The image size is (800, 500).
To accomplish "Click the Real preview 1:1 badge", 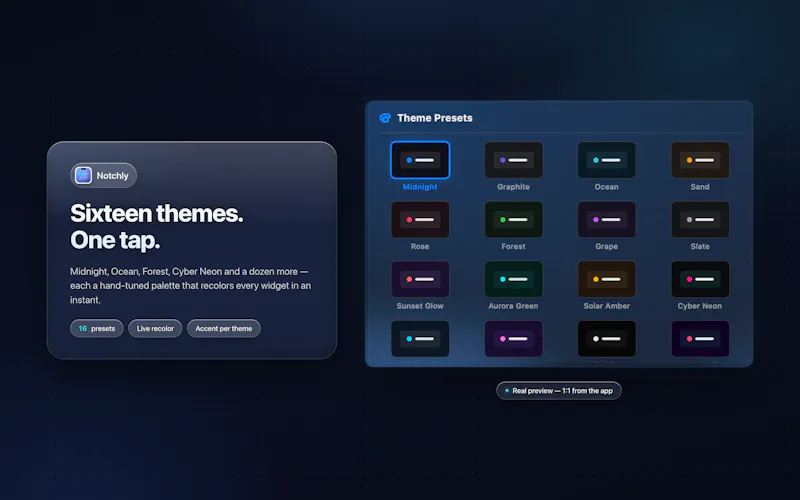I will click(x=559, y=391).
